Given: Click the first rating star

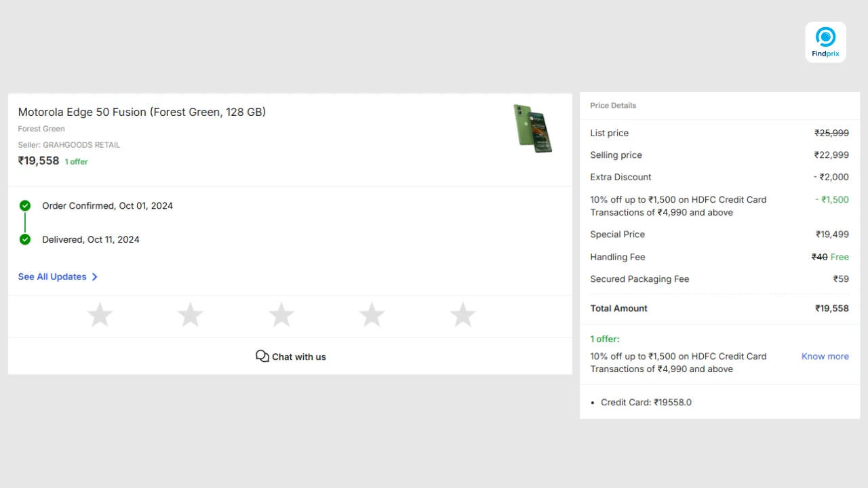Looking at the screenshot, I should pos(100,315).
